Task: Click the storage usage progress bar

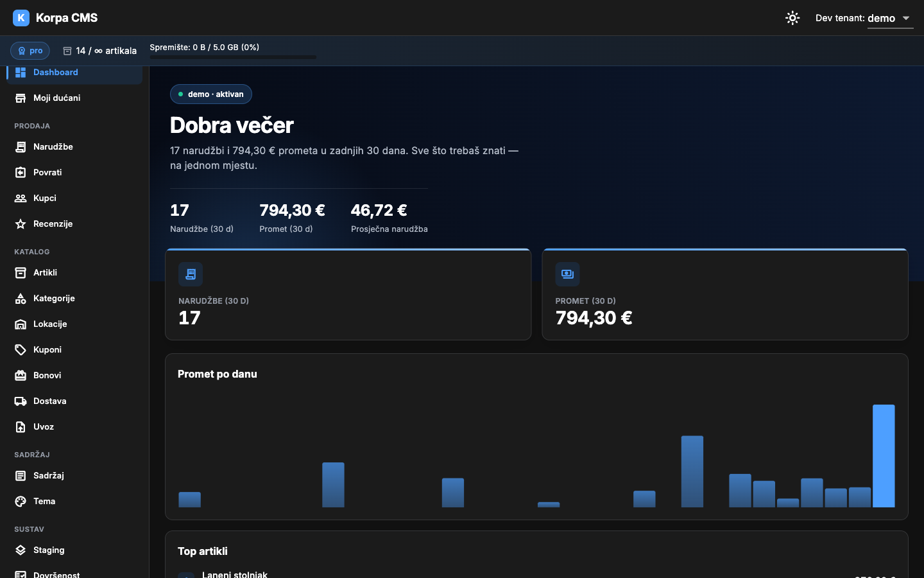Action: coord(233,57)
